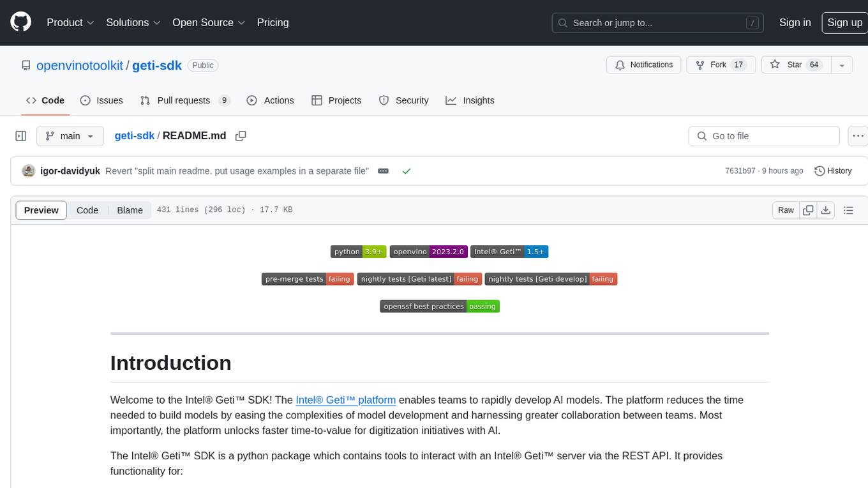
Task: Open the Security tab
Action: [x=403, y=100]
